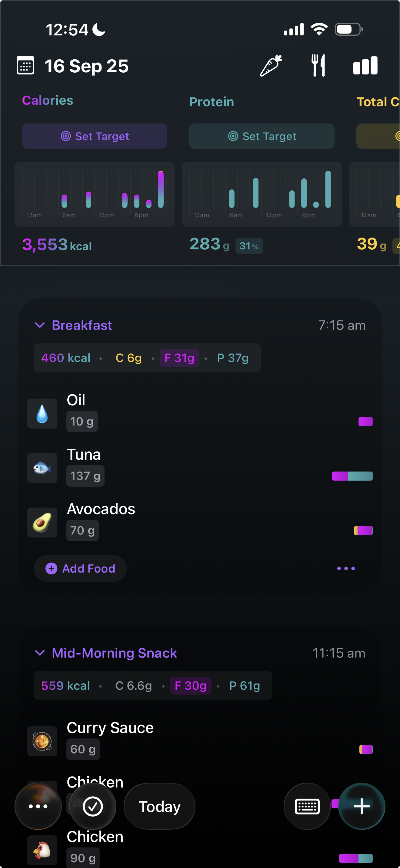Screen dimensions: 400x868
Task: Set Target for Protein
Action: click(x=262, y=136)
